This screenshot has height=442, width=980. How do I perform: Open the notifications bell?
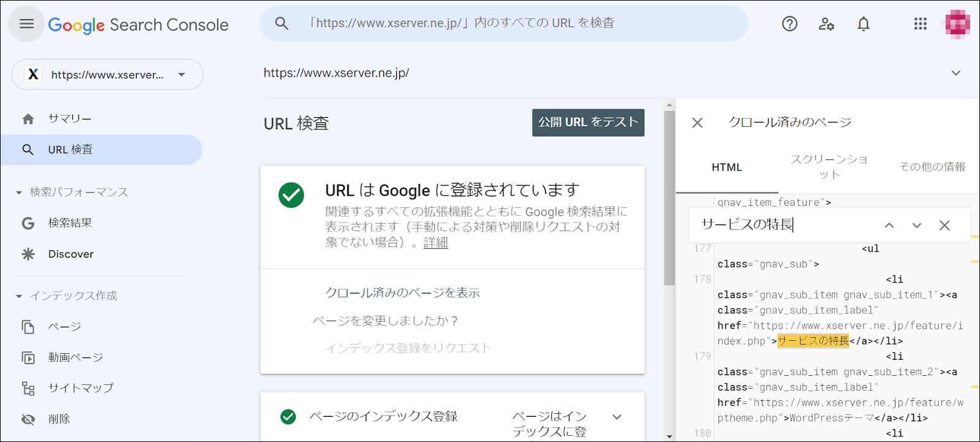[864, 24]
